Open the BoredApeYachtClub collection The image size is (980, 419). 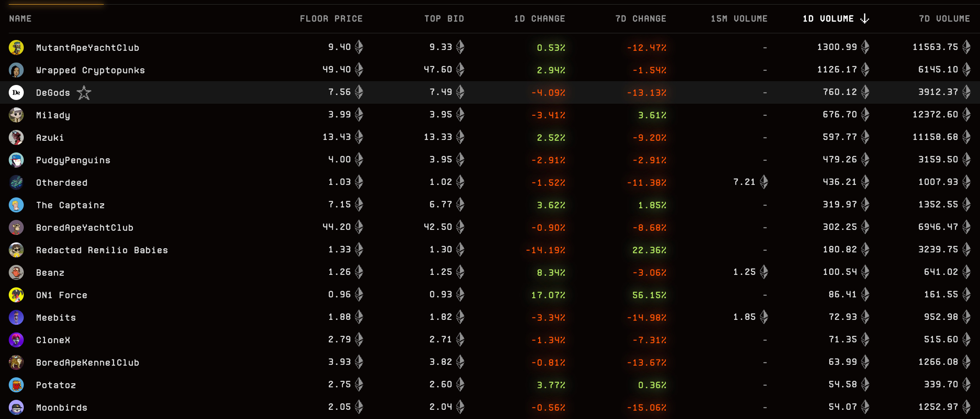pyautogui.click(x=85, y=228)
